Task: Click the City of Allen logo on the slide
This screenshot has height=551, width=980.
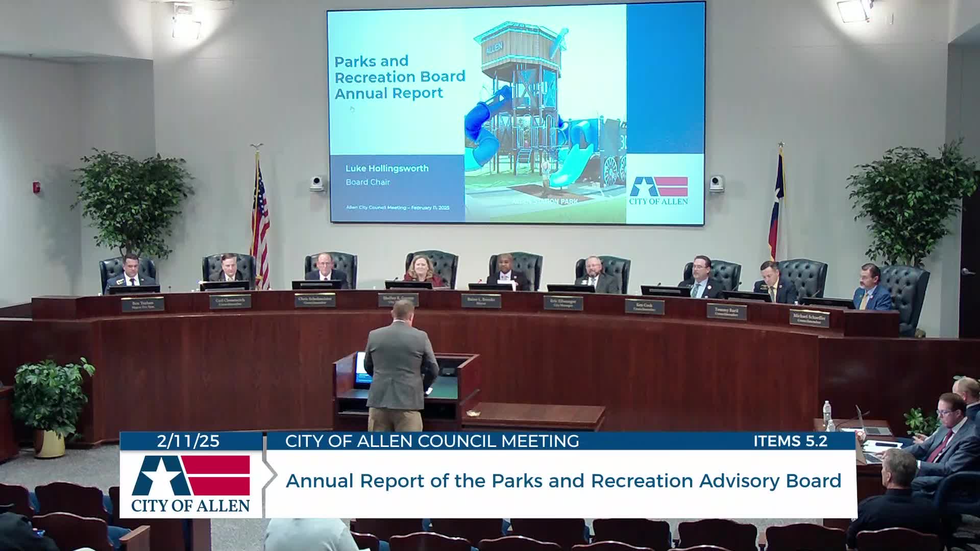Action: pyautogui.click(x=658, y=190)
